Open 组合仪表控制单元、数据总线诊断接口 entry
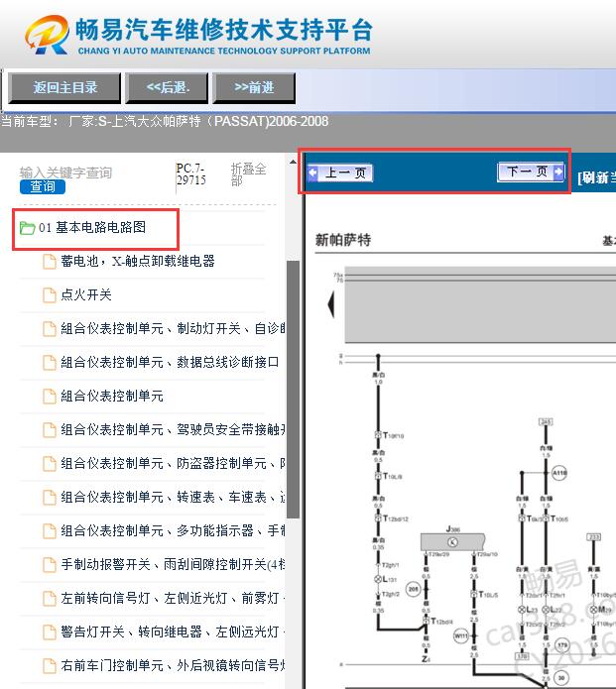The width and height of the screenshot is (616, 689). click(170, 362)
